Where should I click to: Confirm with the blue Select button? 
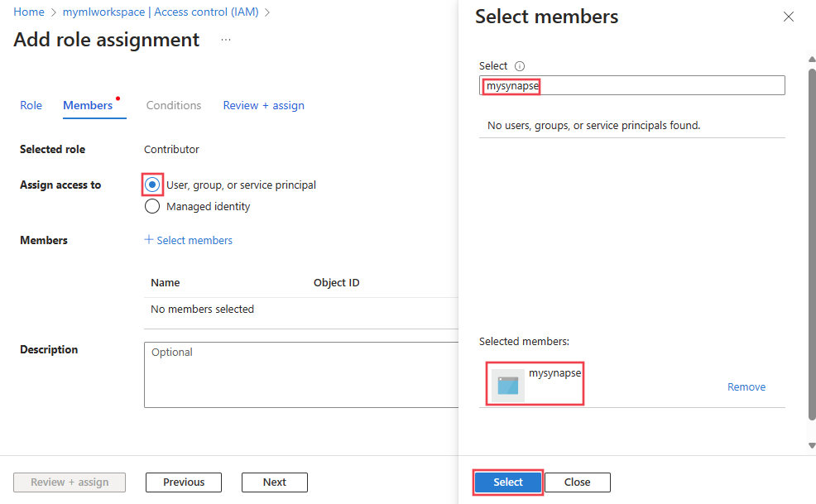[507, 482]
